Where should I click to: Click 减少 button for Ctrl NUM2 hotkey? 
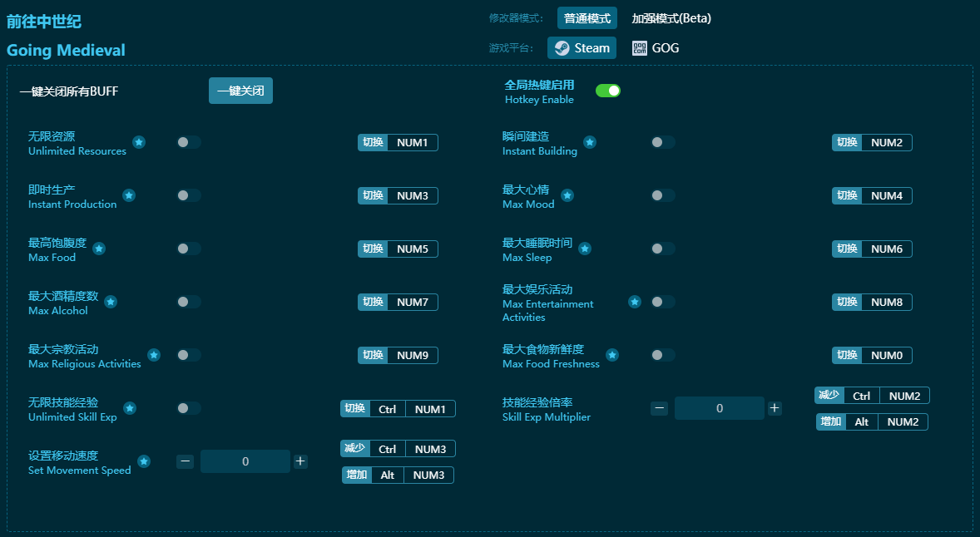click(829, 395)
